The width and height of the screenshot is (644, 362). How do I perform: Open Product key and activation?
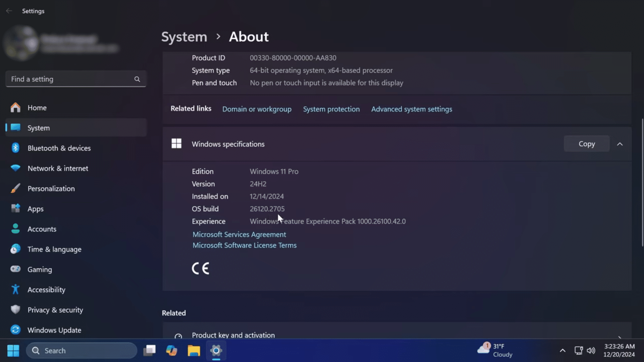[397, 331]
